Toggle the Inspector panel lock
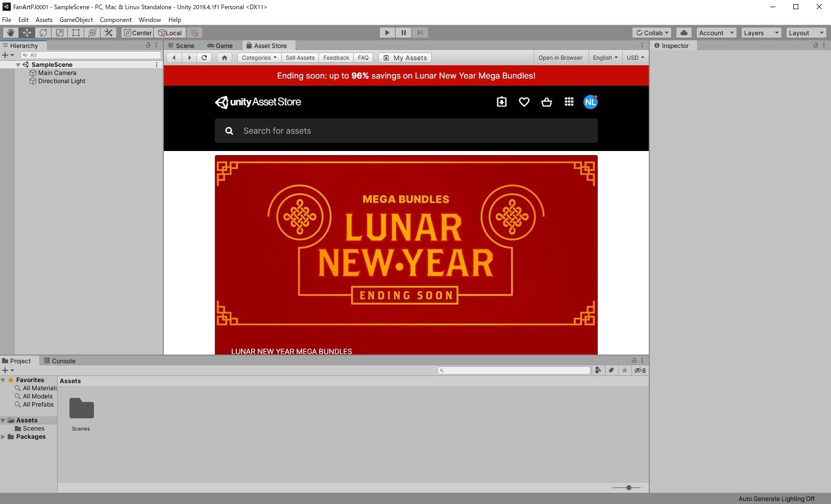Screen dimensions: 831x504 816,45
